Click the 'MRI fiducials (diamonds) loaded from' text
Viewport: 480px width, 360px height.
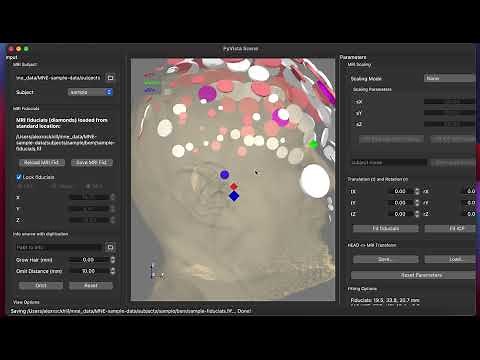62,120
